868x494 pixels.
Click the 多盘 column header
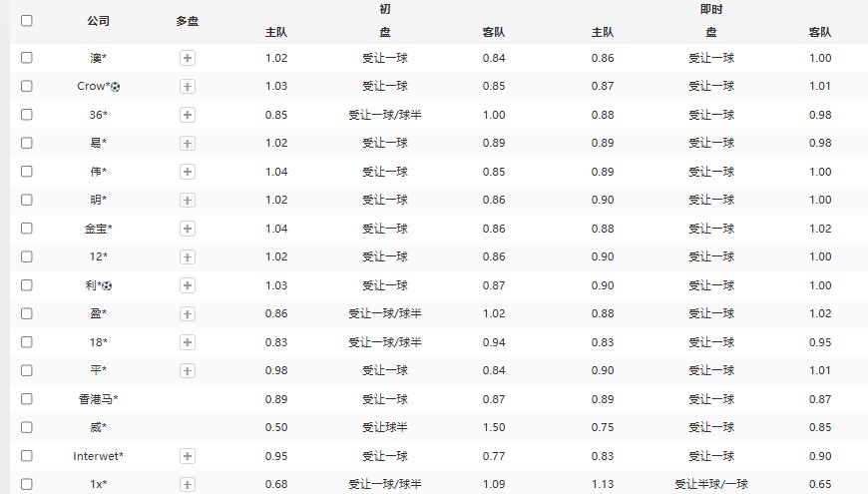coord(187,21)
